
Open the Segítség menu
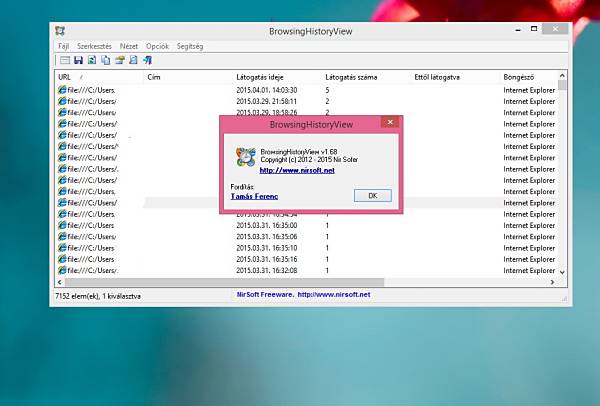click(190, 46)
